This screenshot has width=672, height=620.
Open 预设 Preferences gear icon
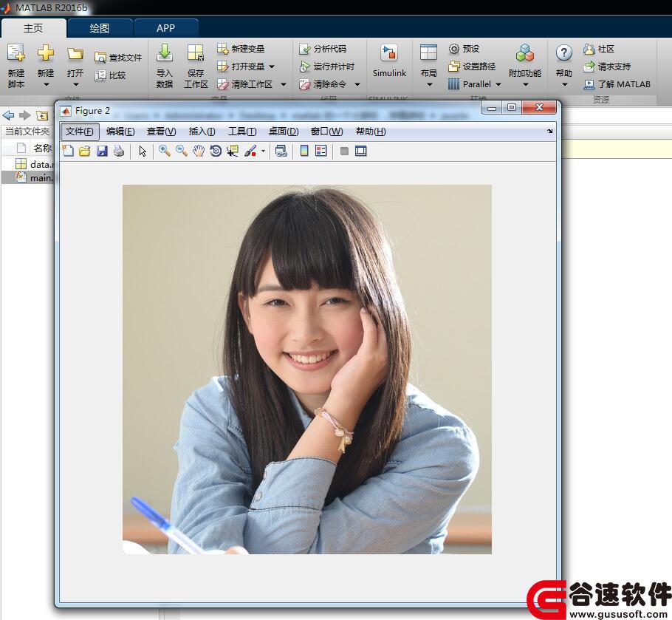(454, 49)
